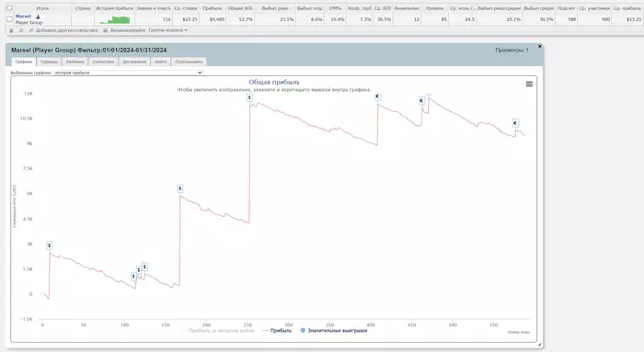The width and height of the screenshot is (644, 352).
Task: Click the 'Общая прибыль' chart title
Action: 274,82
